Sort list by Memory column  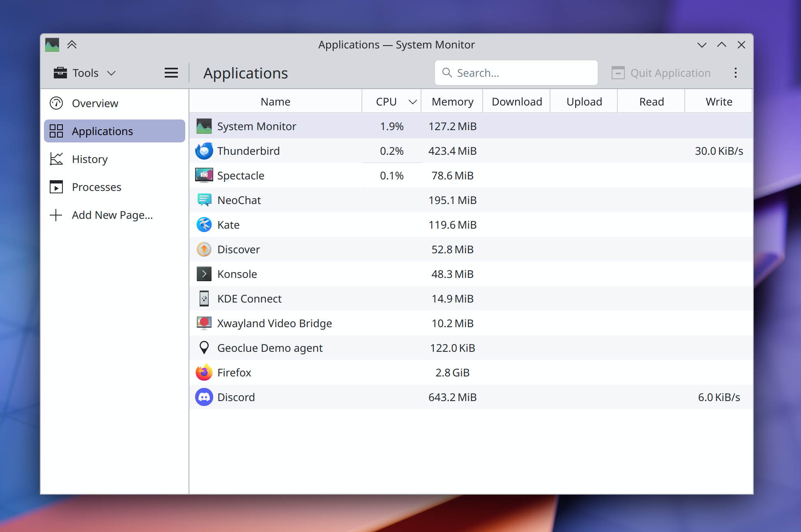[452, 102]
